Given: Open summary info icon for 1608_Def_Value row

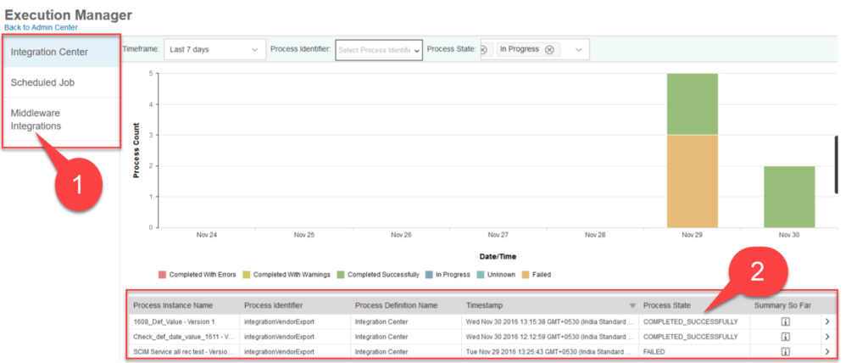Looking at the screenshot, I should pyautogui.click(x=785, y=322).
